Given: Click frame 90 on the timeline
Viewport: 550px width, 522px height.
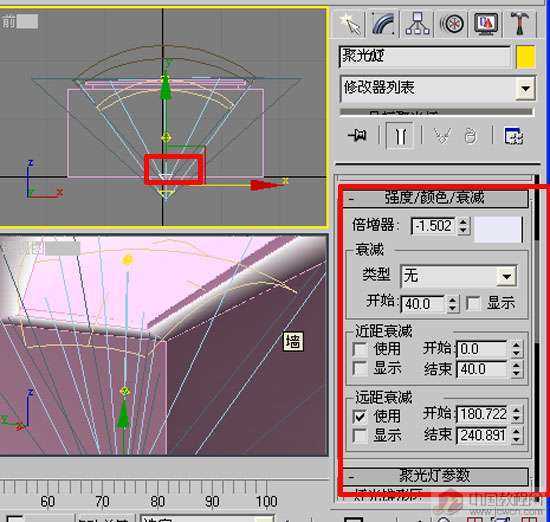Looking at the screenshot, I should (x=212, y=502).
